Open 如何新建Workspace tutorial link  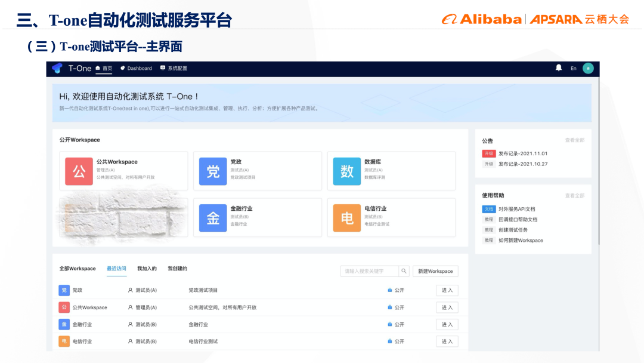coord(521,241)
